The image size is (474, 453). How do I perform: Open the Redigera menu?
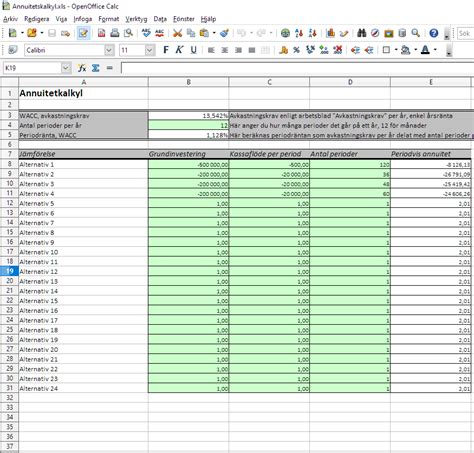(37, 19)
